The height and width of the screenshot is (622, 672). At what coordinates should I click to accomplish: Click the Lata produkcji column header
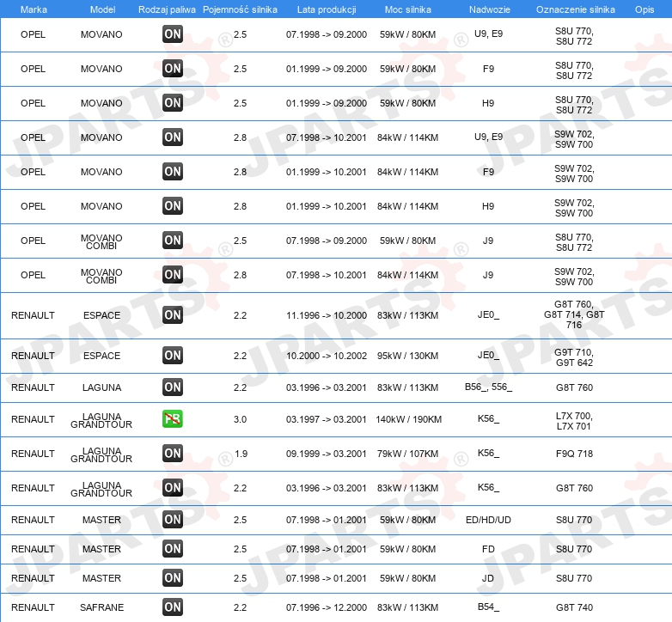coord(327,9)
